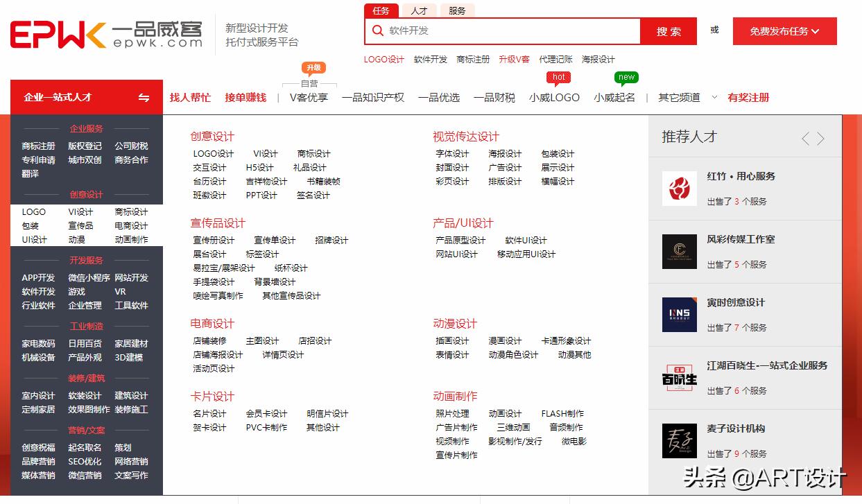This screenshot has width=862, height=504.
Task: Open the 接单赚钱 navigation menu
Action: pos(245,97)
